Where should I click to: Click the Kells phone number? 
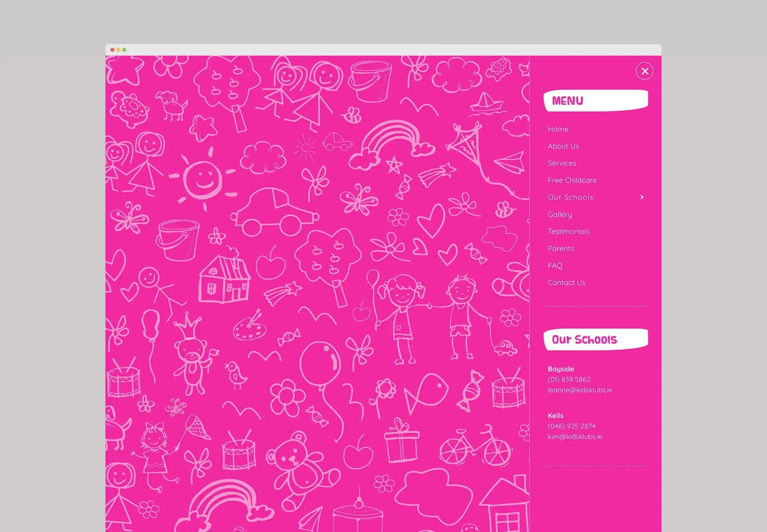coord(571,426)
